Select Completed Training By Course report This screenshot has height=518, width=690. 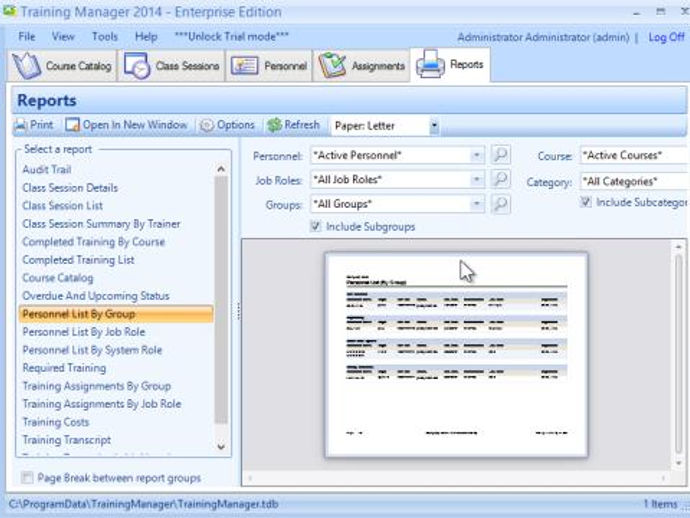point(93,242)
